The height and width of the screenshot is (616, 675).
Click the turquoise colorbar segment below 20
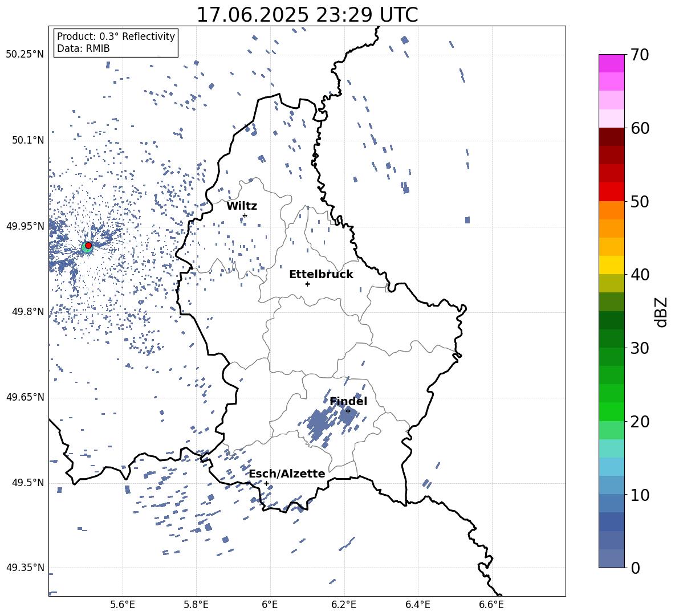tap(612, 448)
